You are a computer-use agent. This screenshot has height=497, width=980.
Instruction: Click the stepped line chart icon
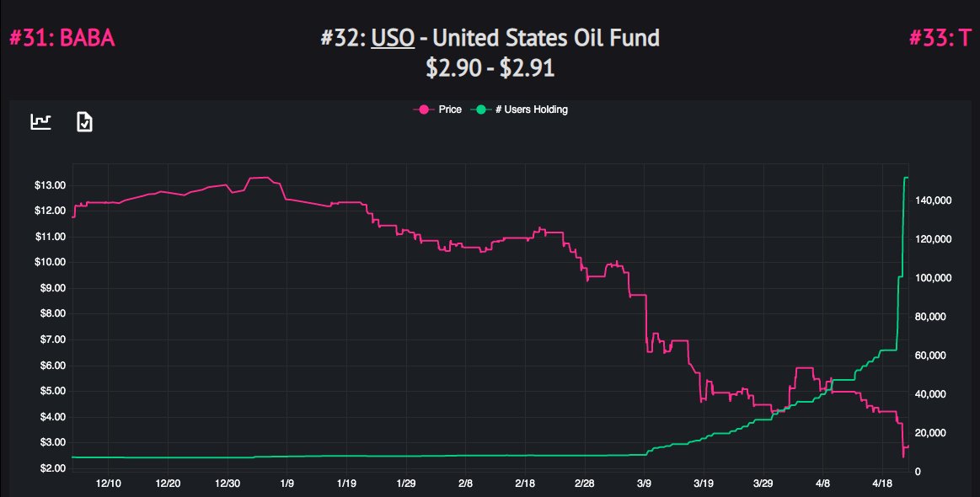point(40,121)
